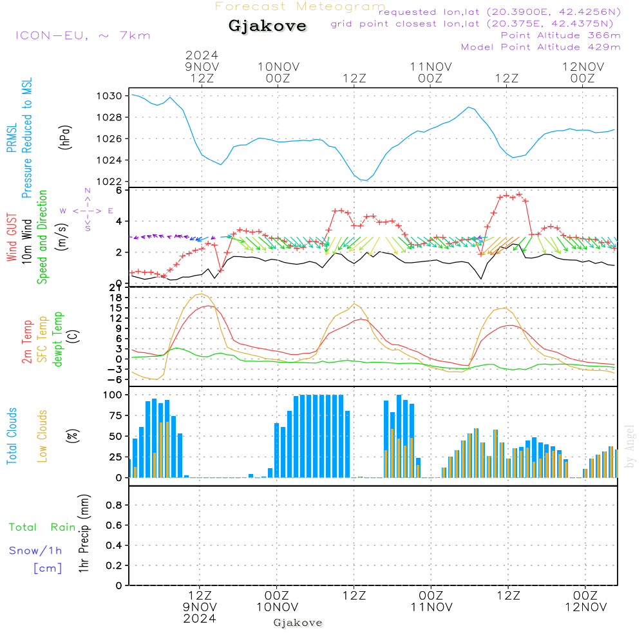Image resolution: width=644 pixels, height=644 pixels.
Task: Click the green 'Total Rain' label
Action: tap(43, 527)
